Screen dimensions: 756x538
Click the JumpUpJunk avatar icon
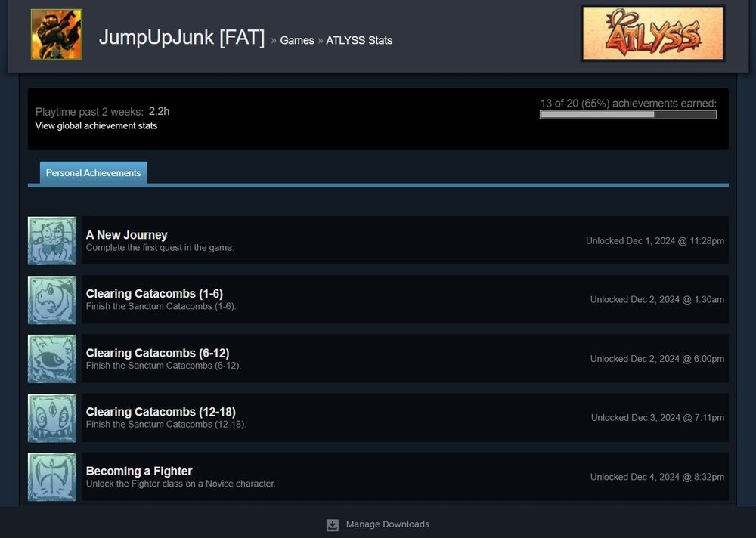[56, 35]
